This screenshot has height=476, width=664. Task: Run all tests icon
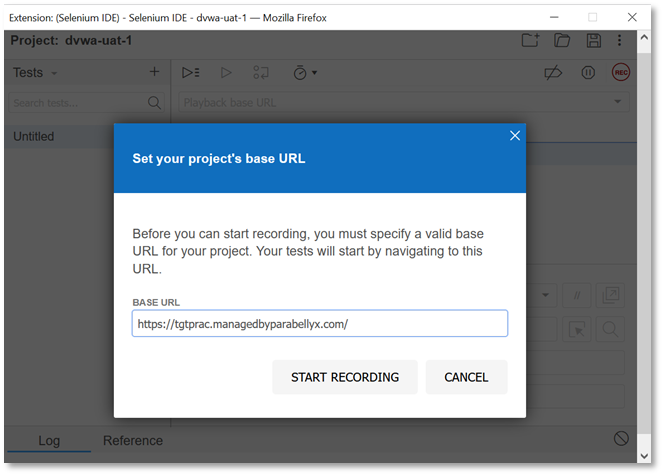point(190,72)
